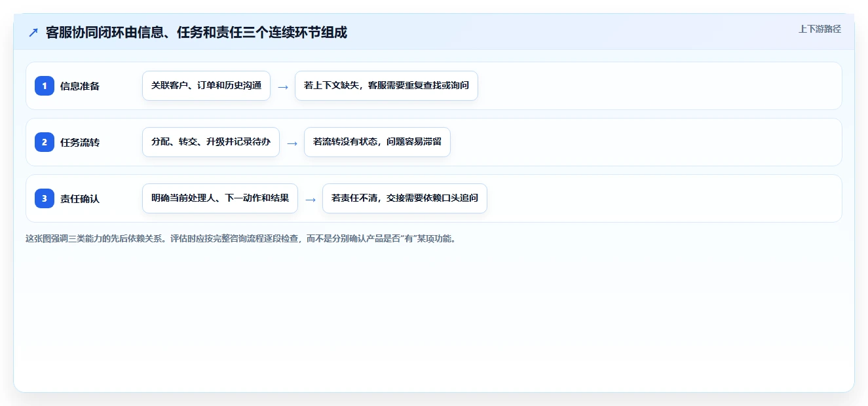The image size is (868, 406).
Task: Select step number badge 2
Action: point(45,142)
